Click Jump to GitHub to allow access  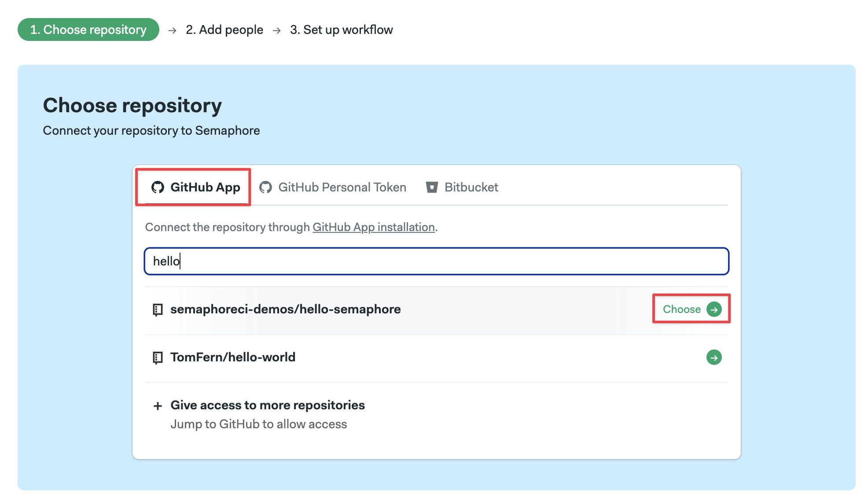259,424
